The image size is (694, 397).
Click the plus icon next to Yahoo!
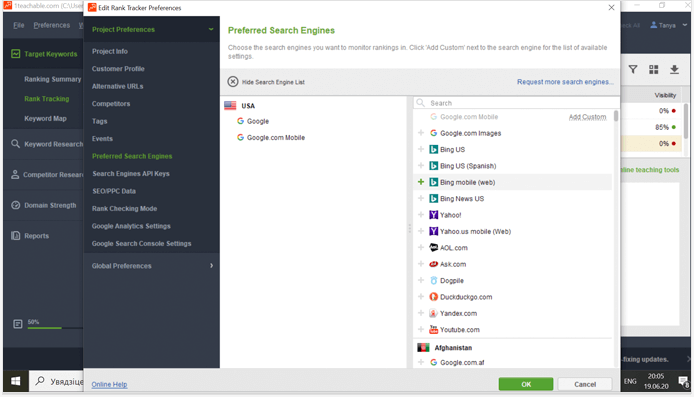(x=421, y=215)
